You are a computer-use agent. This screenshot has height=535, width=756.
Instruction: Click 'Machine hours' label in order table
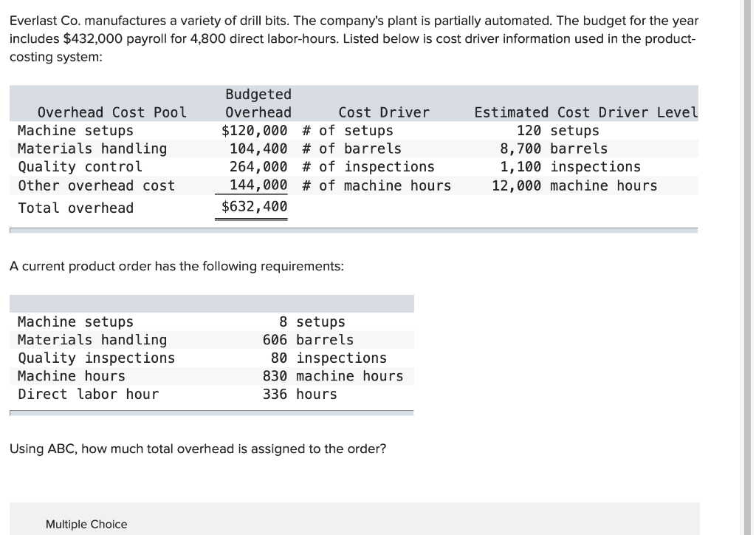[72, 376]
